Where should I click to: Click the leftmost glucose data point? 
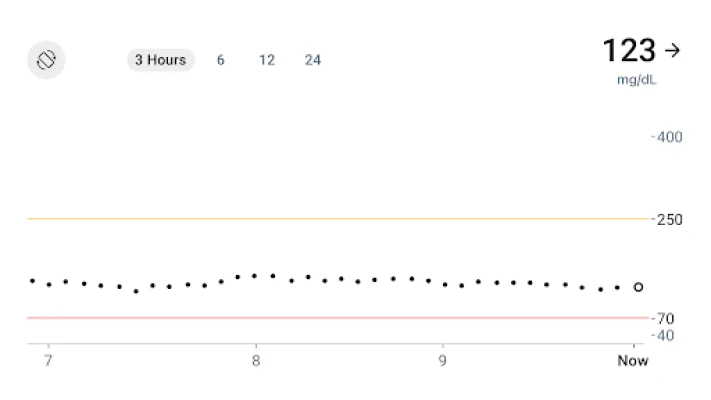(32, 281)
